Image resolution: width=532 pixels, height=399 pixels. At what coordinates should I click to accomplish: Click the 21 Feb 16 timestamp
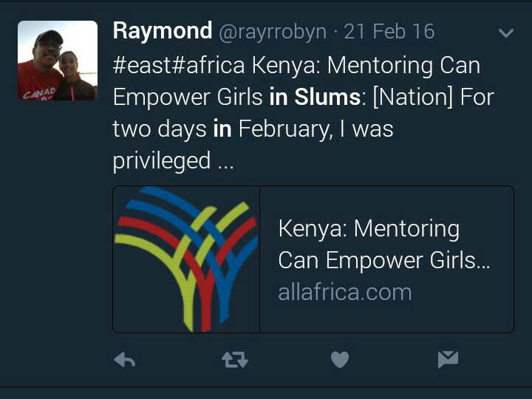pyautogui.click(x=389, y=32)
